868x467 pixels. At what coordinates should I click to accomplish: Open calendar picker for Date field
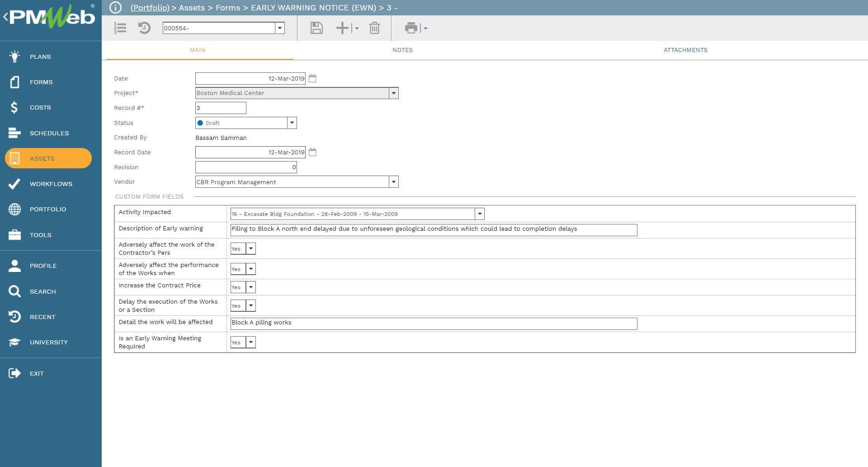[312, 78]
